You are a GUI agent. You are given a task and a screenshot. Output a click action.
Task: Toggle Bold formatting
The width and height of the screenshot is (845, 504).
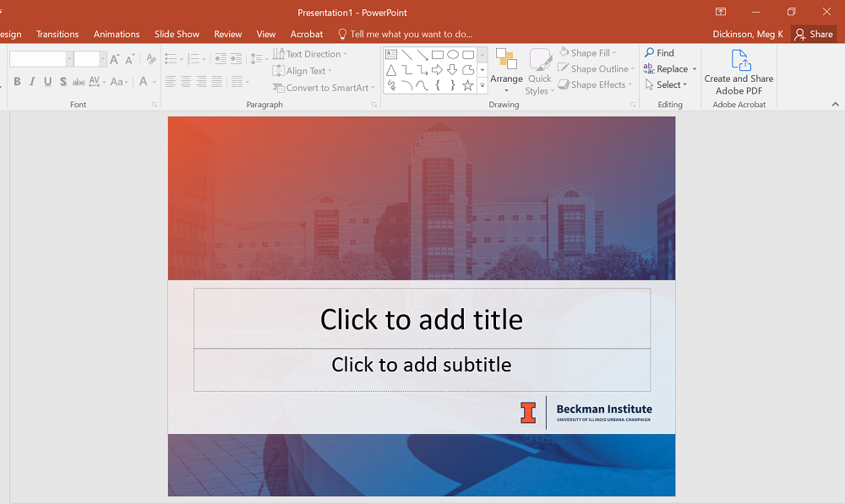pos(17,81)
